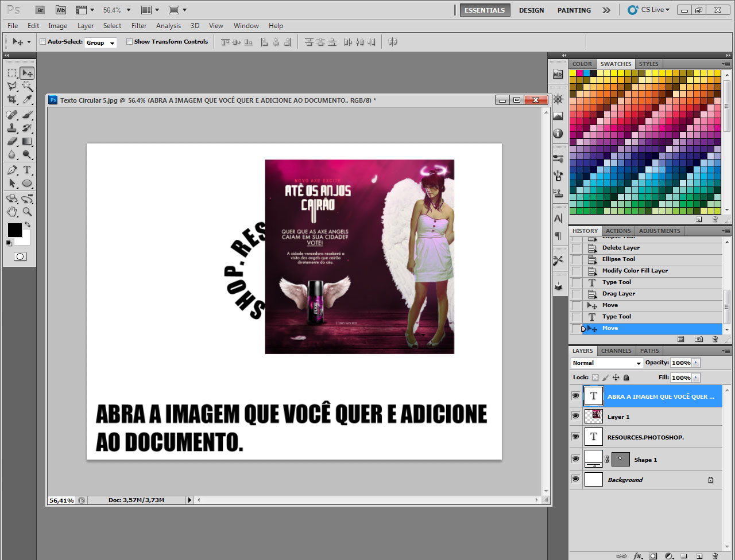Select the Clone Stamp tool
Image resolution: width=735 pixels, height=560 pixels.
tap(12, 128)
